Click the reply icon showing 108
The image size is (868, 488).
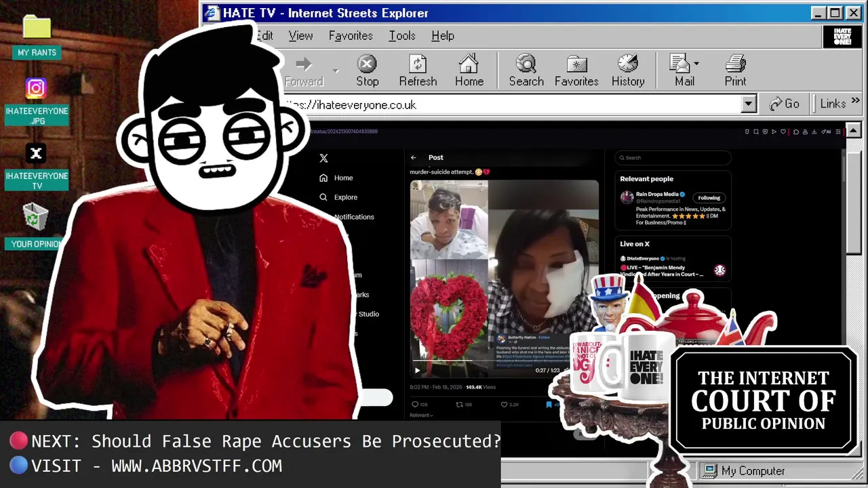coord(416,405)
